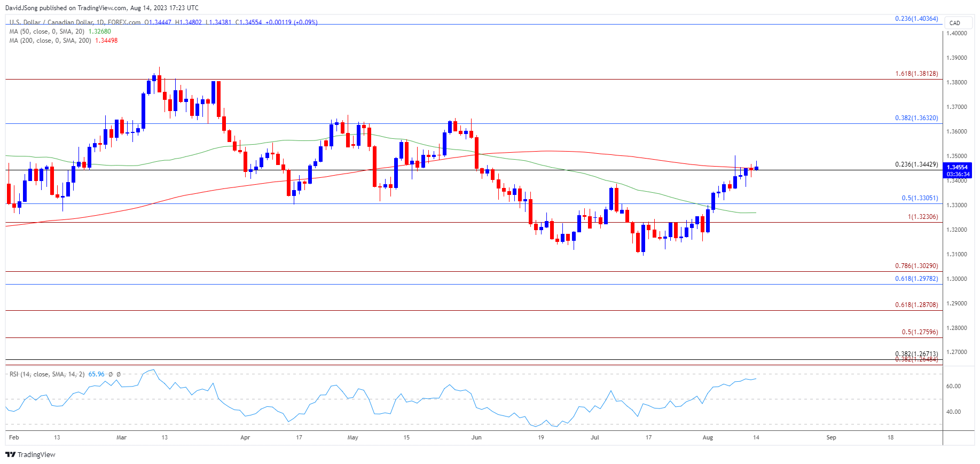This screenshot has width=980, height=464.
Task: Select the 0.236(1.40364) Fibonacci level label
Action: tap(916, 19)
